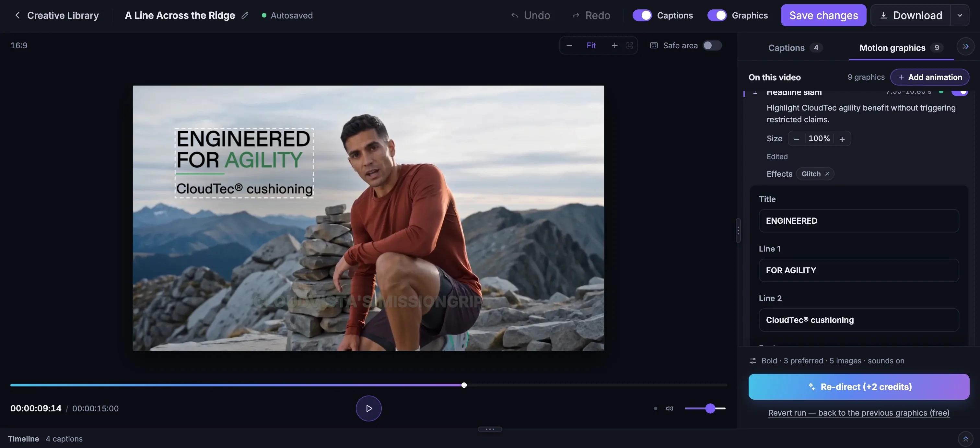This screenshot has height=448, width=980.
Task: Click the 100% size value
Action: [x=819, y=138]
